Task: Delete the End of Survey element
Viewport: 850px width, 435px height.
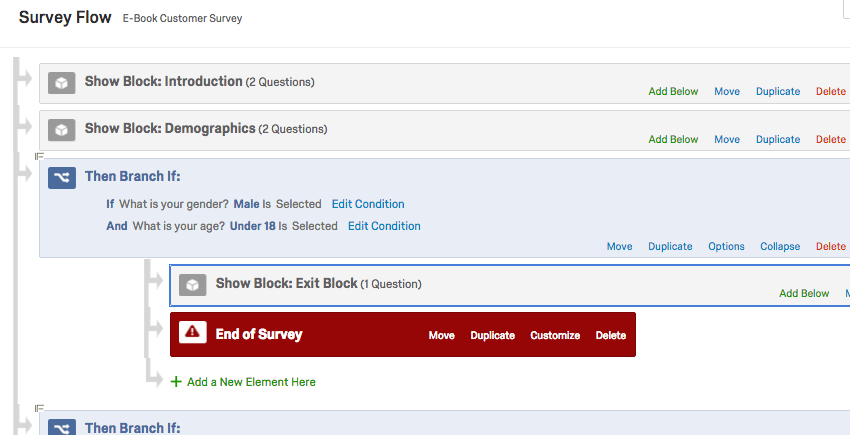Action: click(611, 336)
